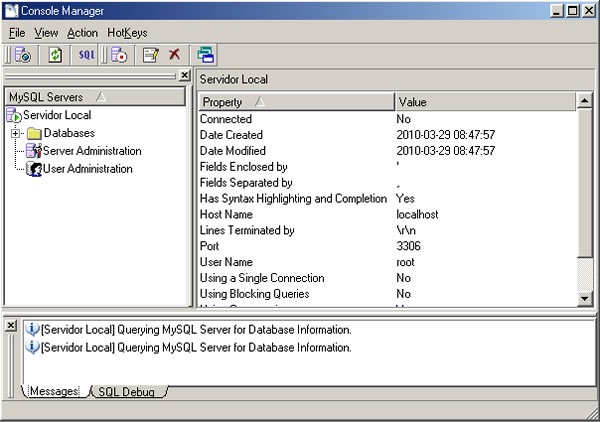The width and height of the screenshot is (600, 422).
Task: Select the Using a Single Connection row
Action: coord(387,278)
